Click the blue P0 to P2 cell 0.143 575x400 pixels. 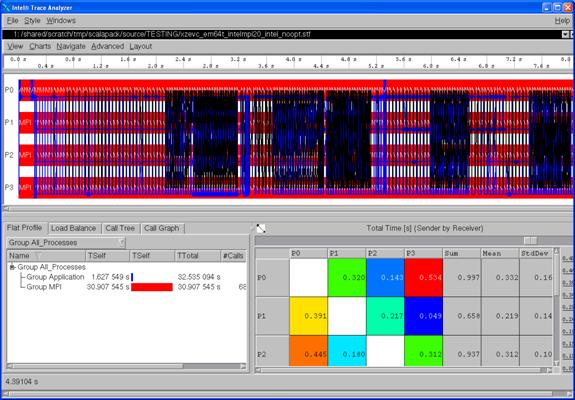click(x=385, y=278)
